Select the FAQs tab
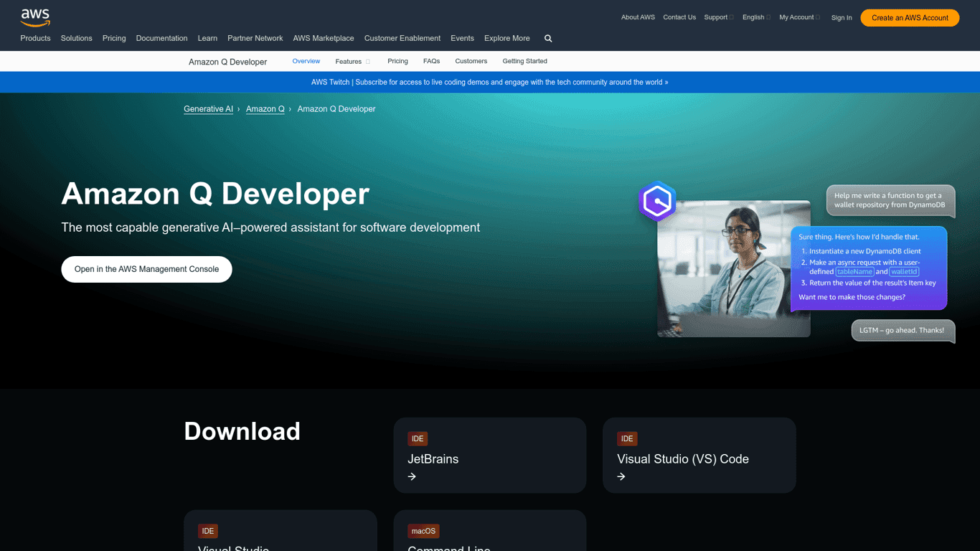 click(x=431, y=62)
